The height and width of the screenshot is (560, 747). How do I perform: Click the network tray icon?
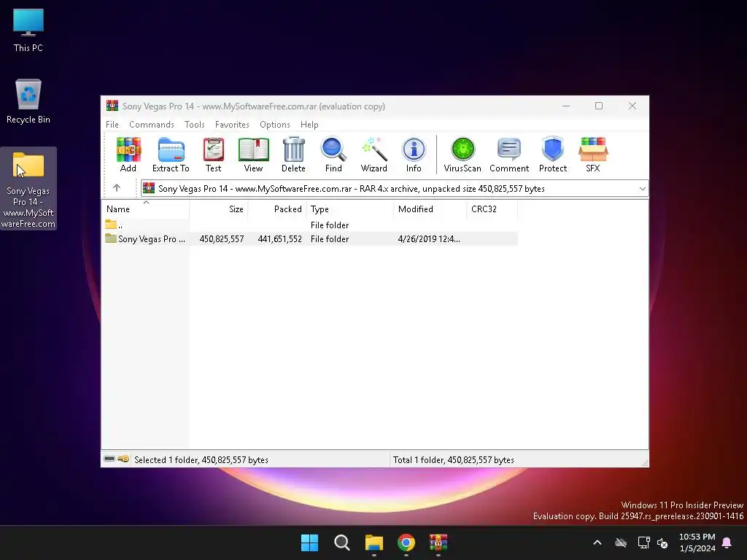643,542
